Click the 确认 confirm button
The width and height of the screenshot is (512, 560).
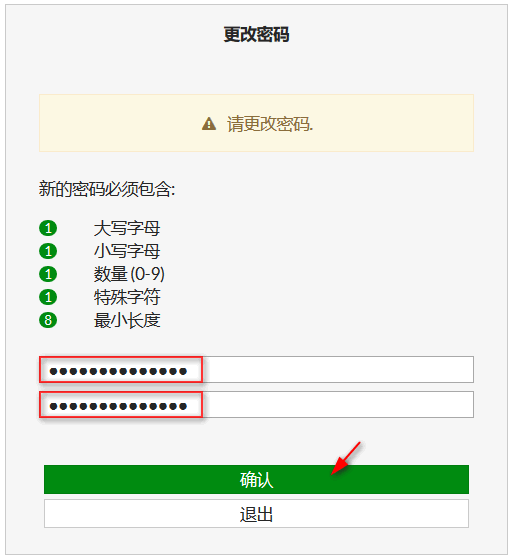(x=256, y=479)
